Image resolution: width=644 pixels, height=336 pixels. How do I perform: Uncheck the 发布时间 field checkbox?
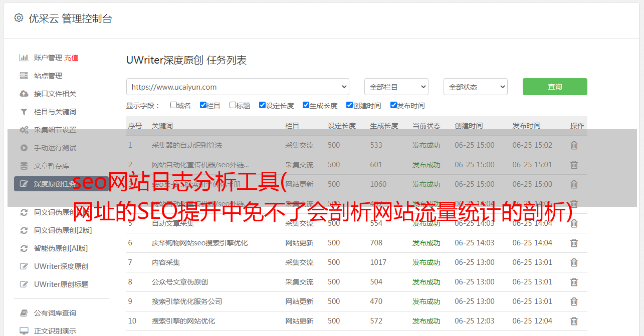393,105
